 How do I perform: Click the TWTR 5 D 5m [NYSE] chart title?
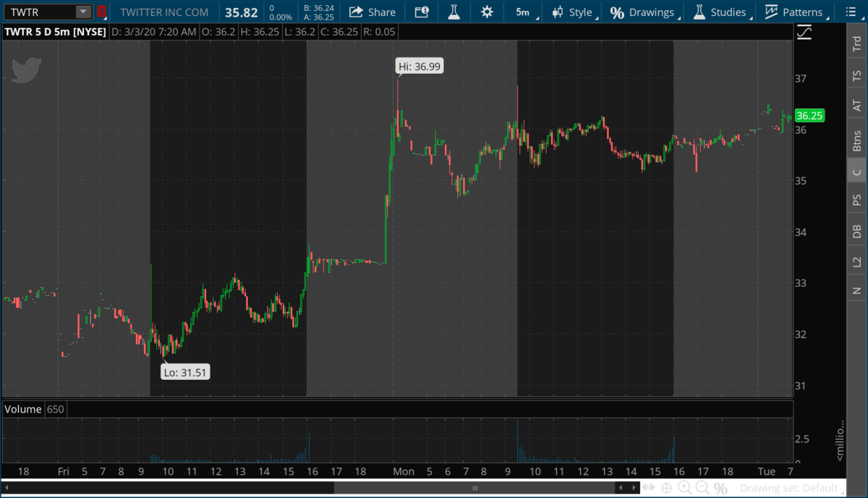point(54,32)
